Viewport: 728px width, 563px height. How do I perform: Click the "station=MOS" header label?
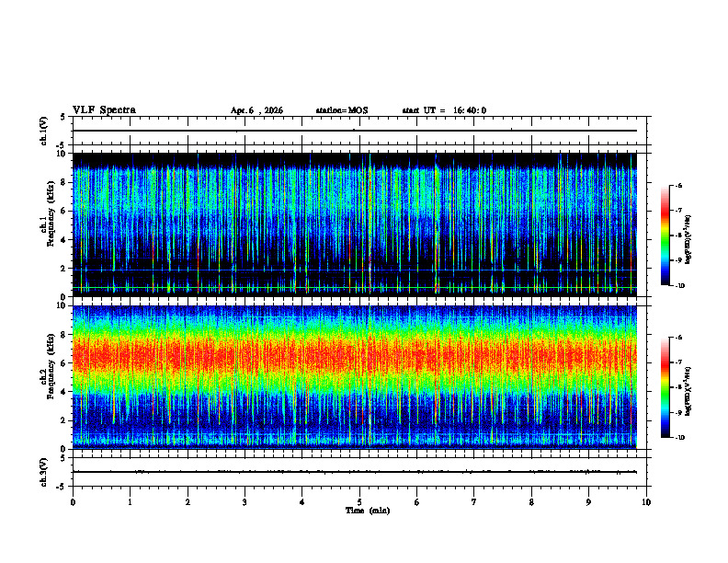point(342,110)
